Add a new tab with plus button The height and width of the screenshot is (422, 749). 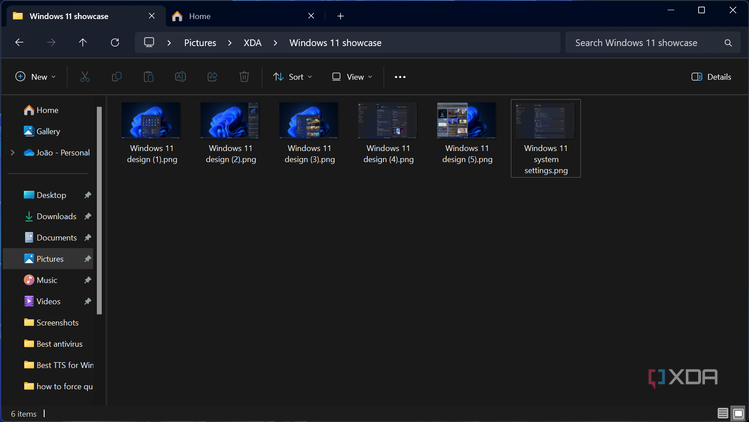pyautogui.click(x=340, y=16)
